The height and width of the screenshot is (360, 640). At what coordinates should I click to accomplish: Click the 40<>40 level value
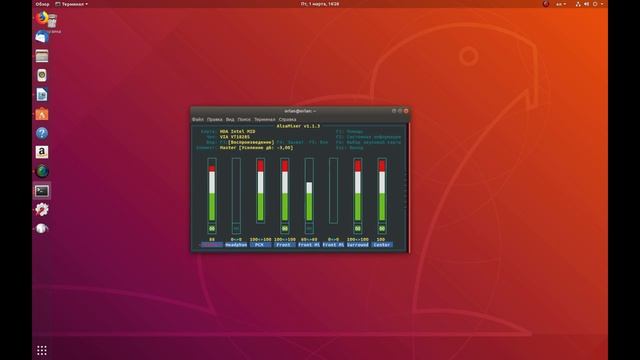(309, 239)
